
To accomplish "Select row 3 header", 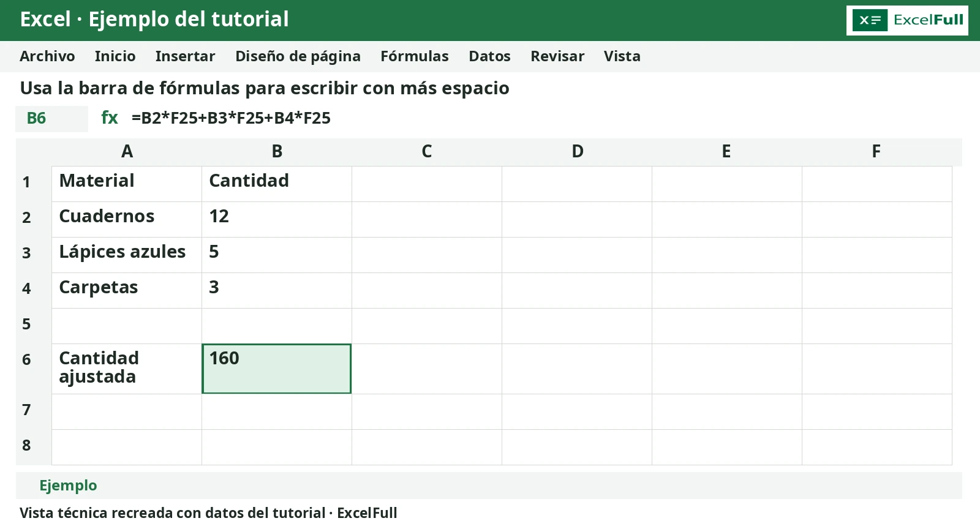I will [x=34, y=255].
